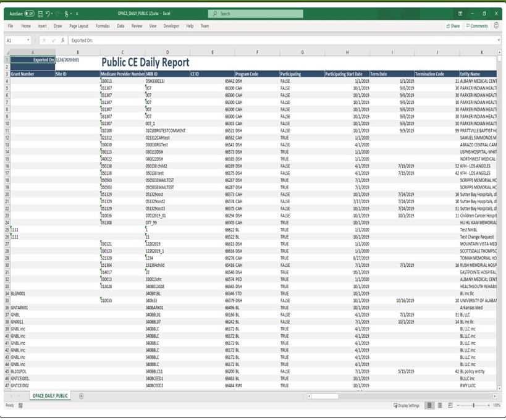This screenshot has width=506, height=420.
Task: Open the File tab
Action: pyautogui.click(x=11, y=26)
